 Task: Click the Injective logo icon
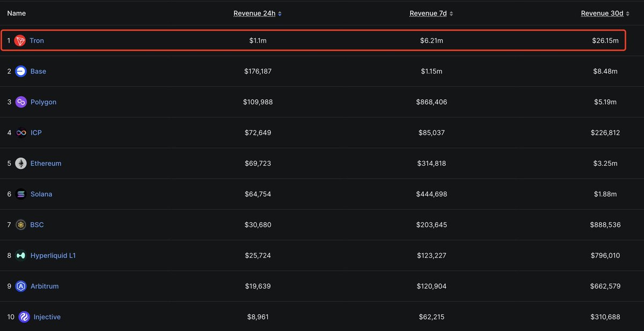click(24, 317)
